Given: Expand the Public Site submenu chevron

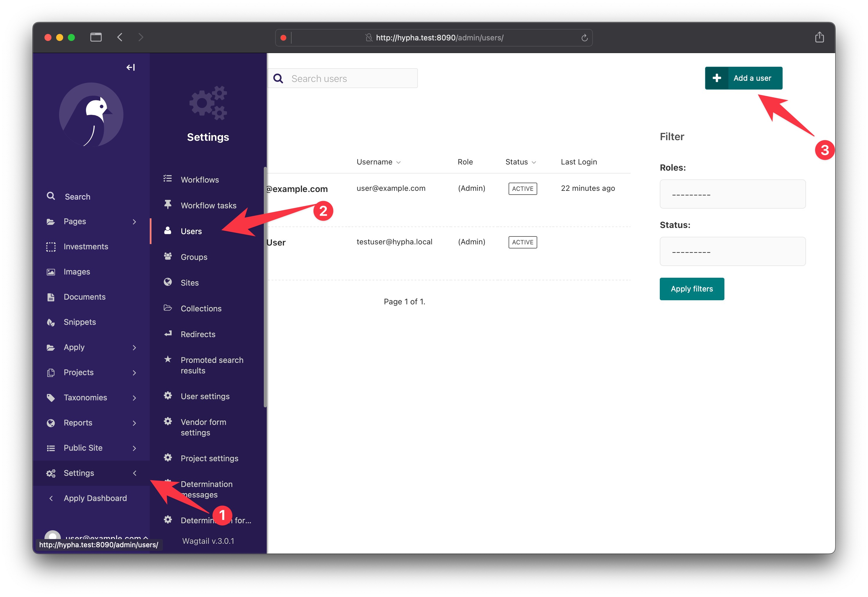Looking at the screenshot, I should (x=134, y=448).
